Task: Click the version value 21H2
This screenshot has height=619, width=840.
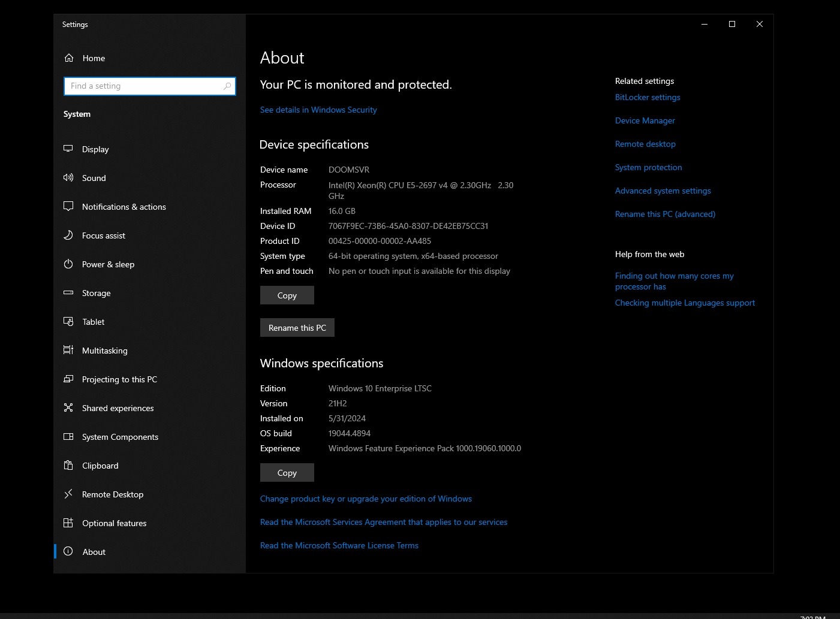Action: [338, 403]
